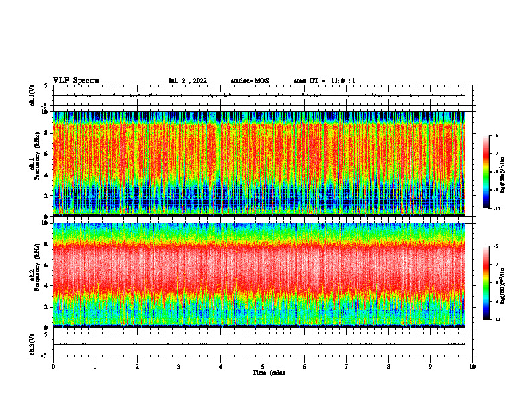Click the ch.1 spectrogram color scale bar
Image resolution: width=532 pixels, height=411 pixels.
(486, 172)
